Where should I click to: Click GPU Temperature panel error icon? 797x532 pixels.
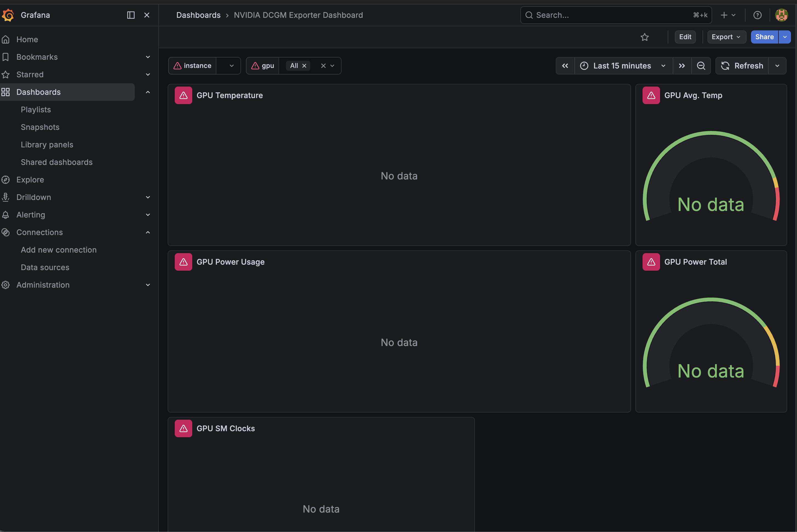[184, 95]
